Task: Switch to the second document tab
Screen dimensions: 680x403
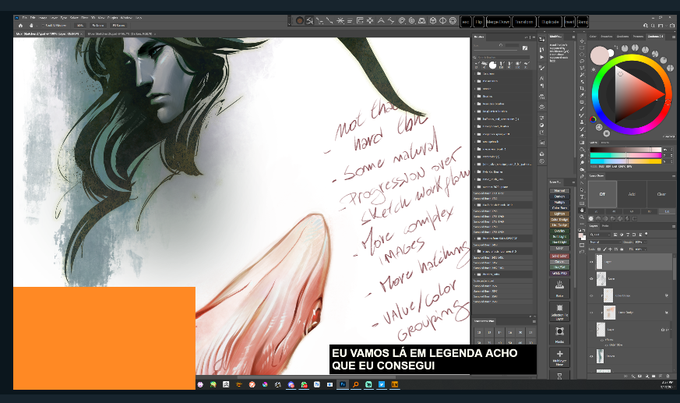Action: [x=121, y=34]
